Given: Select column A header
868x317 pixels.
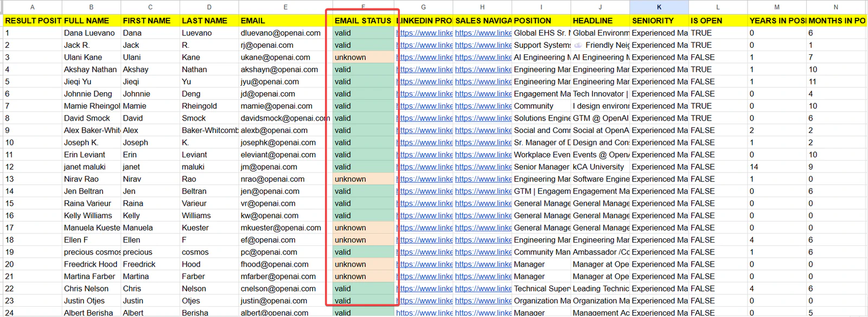Looking at the screenshot, I should click(32, 7).
